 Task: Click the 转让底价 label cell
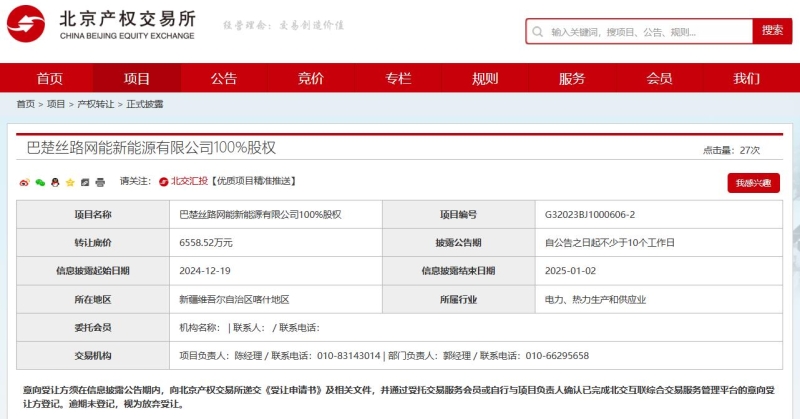[x=93, y=242]
